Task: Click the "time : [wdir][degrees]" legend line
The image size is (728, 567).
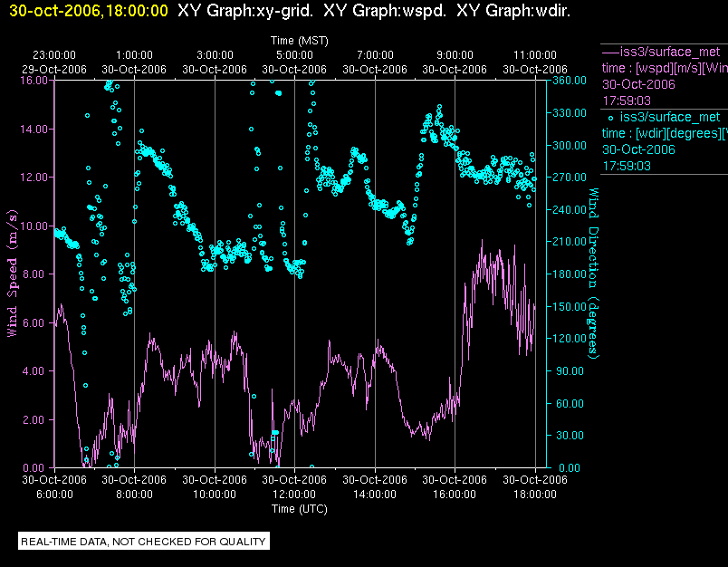Action: coord(665,134)
